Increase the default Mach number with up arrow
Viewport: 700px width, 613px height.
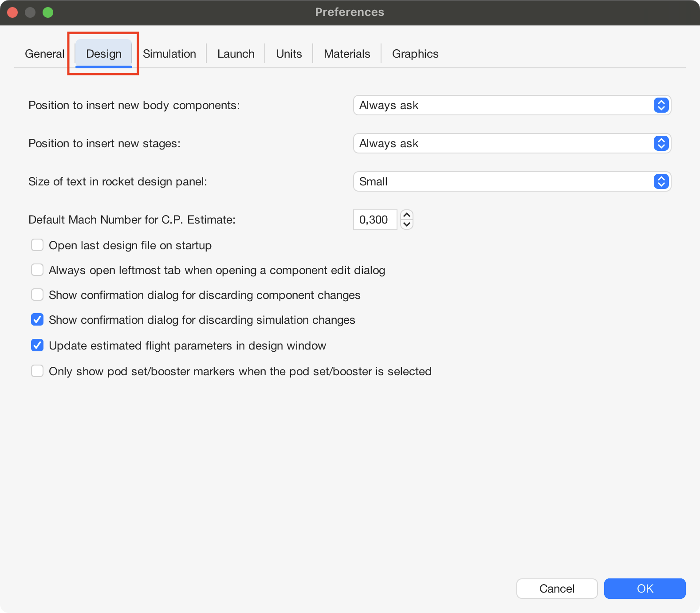tap(407, 215)
